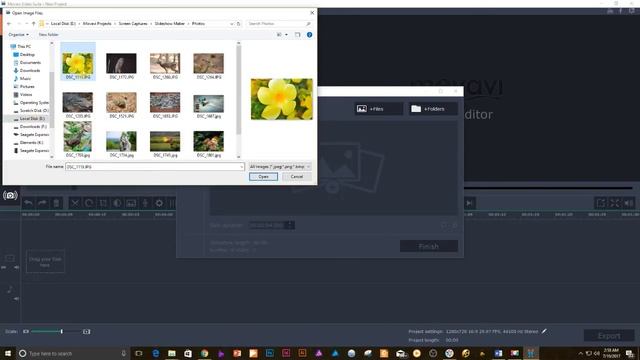Viewport: 640px width, 360px height.
Task: Open the file type filter dropdown
Action: pyautogui.click(x=280, y=167)
